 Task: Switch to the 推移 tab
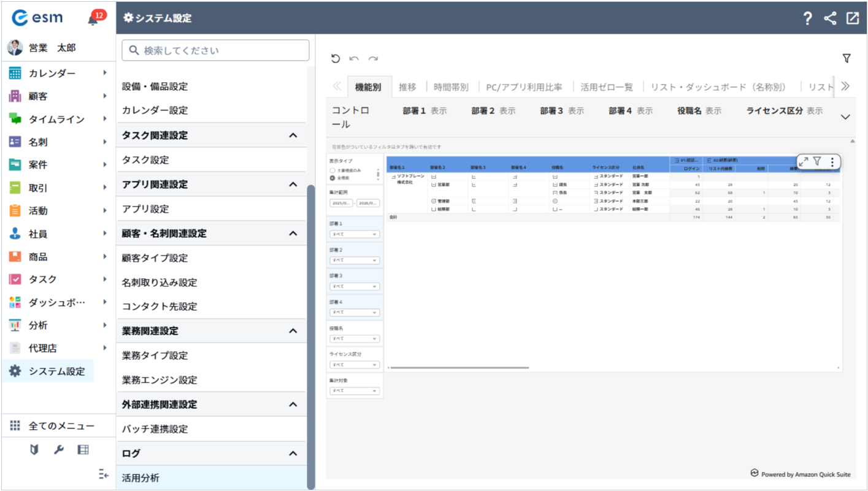407,87
